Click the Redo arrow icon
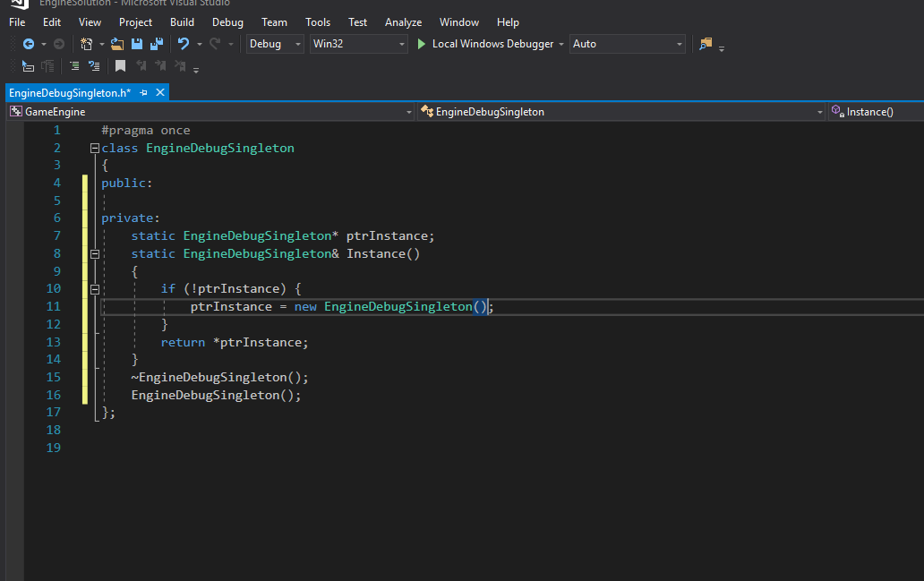This screenshot has width=924, height=581. [x=214, y=43]
